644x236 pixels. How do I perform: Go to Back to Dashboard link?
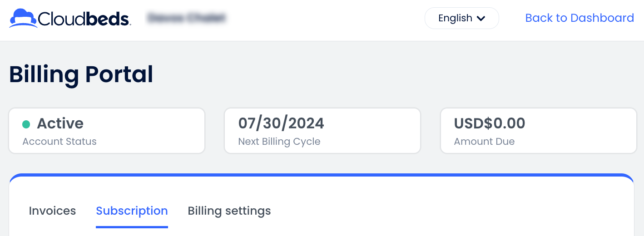pos(579,18)
